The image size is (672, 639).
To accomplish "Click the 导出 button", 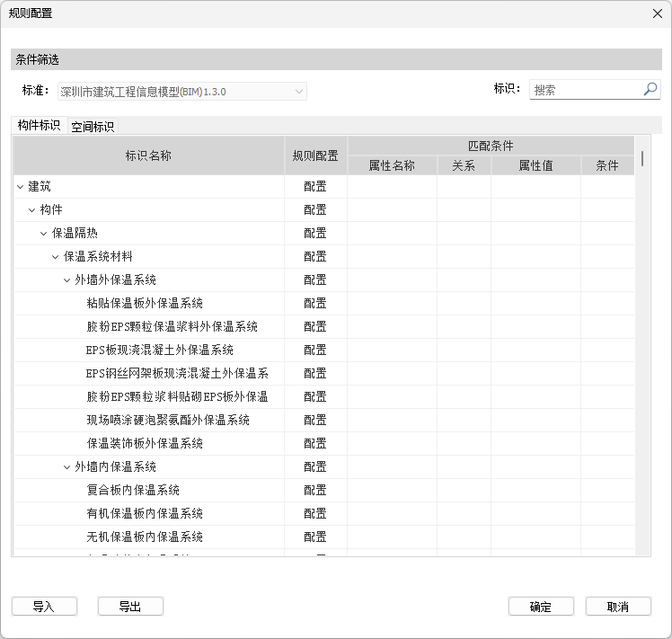I will point(130,607).
